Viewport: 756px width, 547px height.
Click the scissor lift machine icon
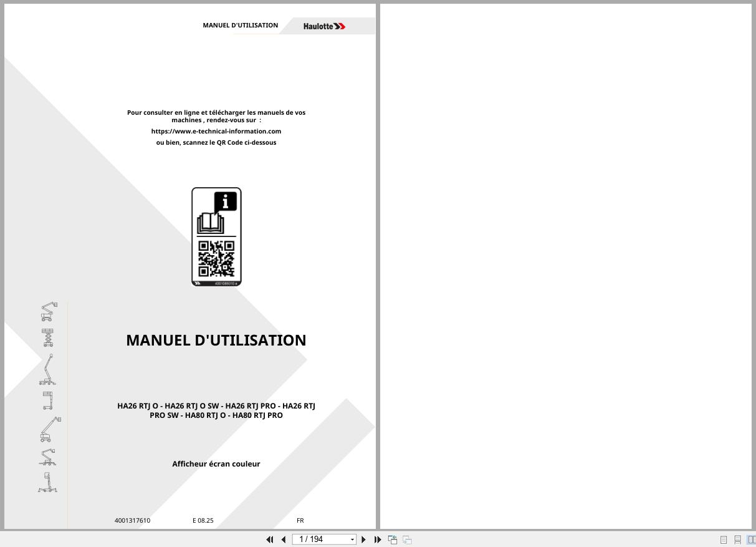click(48, 337)
